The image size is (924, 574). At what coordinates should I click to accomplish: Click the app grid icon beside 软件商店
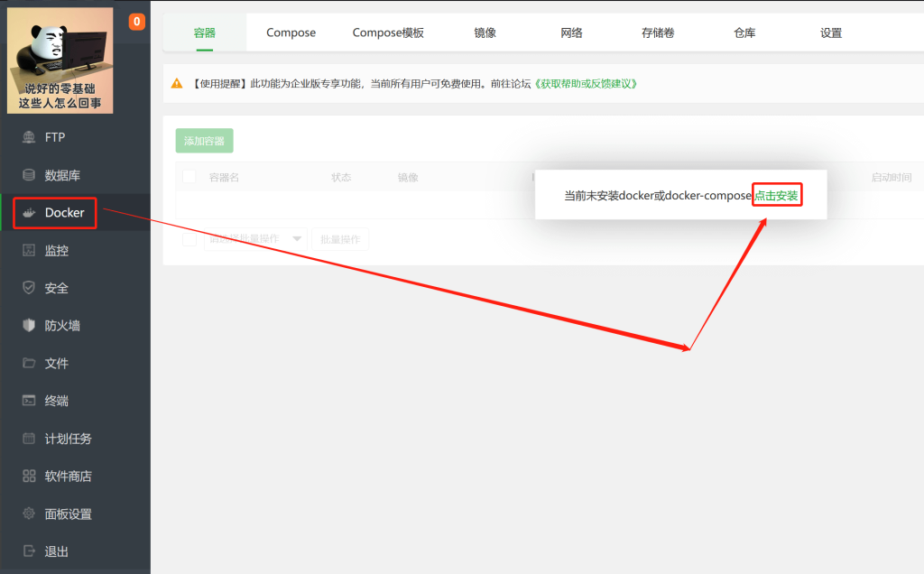[x=28, y=477]
